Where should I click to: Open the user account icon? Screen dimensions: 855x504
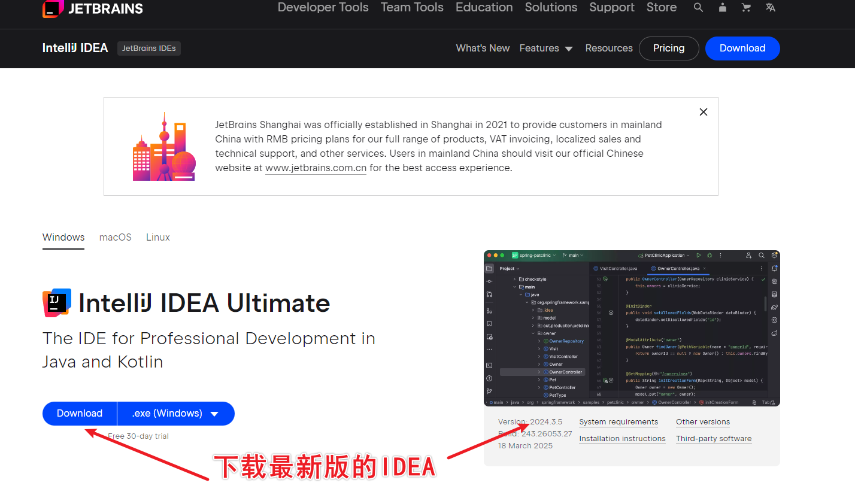(x=723, y=8)
